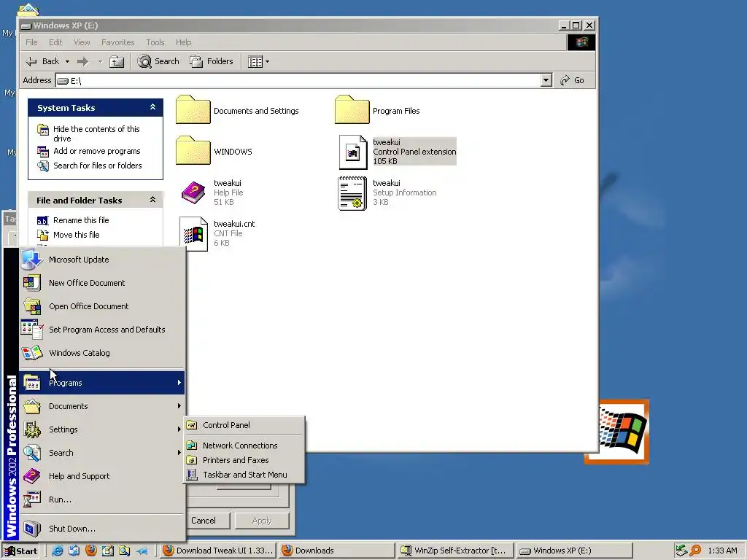The width and height of the screenshot is (747, 560).
Task: Select tweakui Setup Information file
Action: pos(387,192)
